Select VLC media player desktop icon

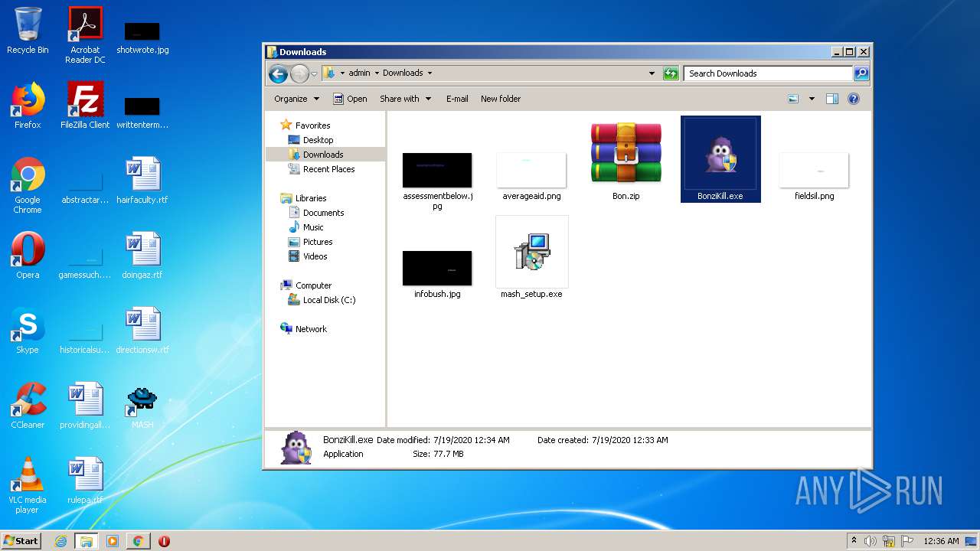28,485
